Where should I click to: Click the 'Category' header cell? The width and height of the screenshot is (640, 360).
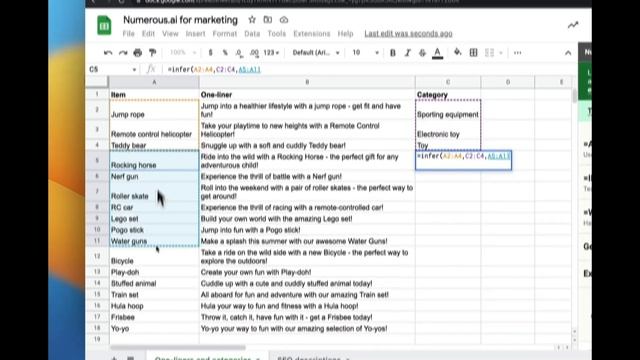tap(448, 94)
